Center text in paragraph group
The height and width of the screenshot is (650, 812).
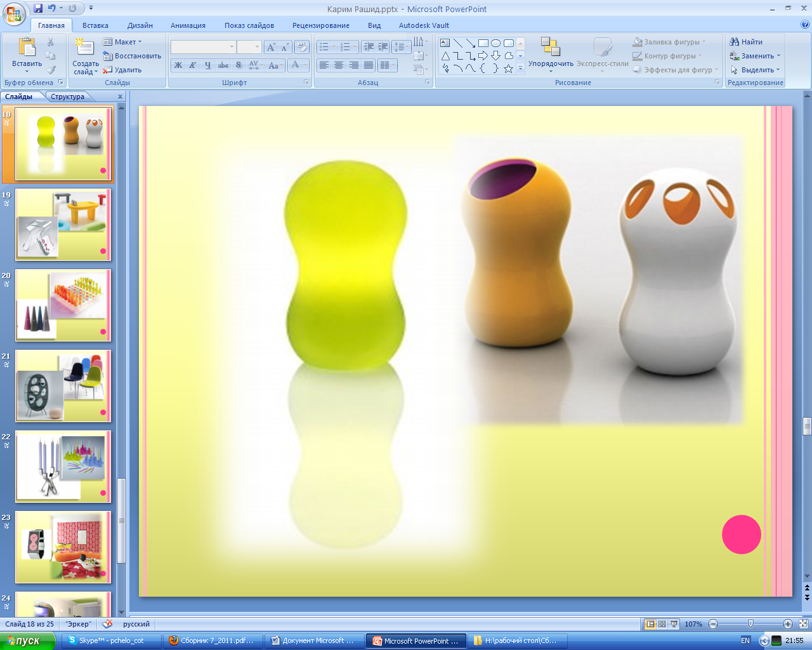(x=339, y=65)
